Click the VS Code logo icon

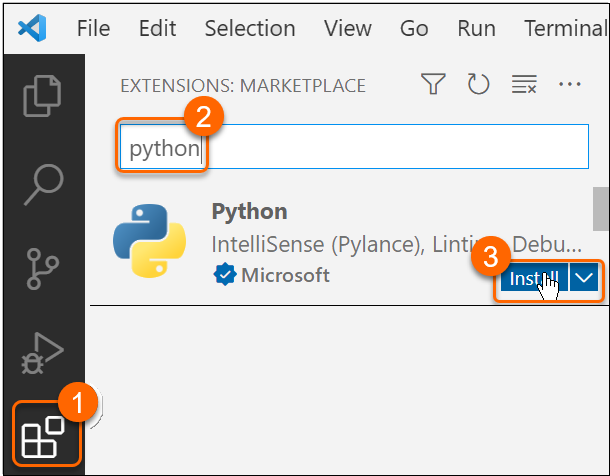tap(32, 28)
